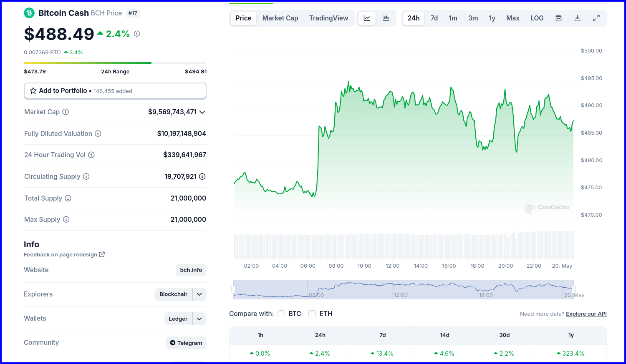The width and height of the screenshot is (626, 364).
Task: Click the info icon beside Market Cap
Action: [66, 112]
